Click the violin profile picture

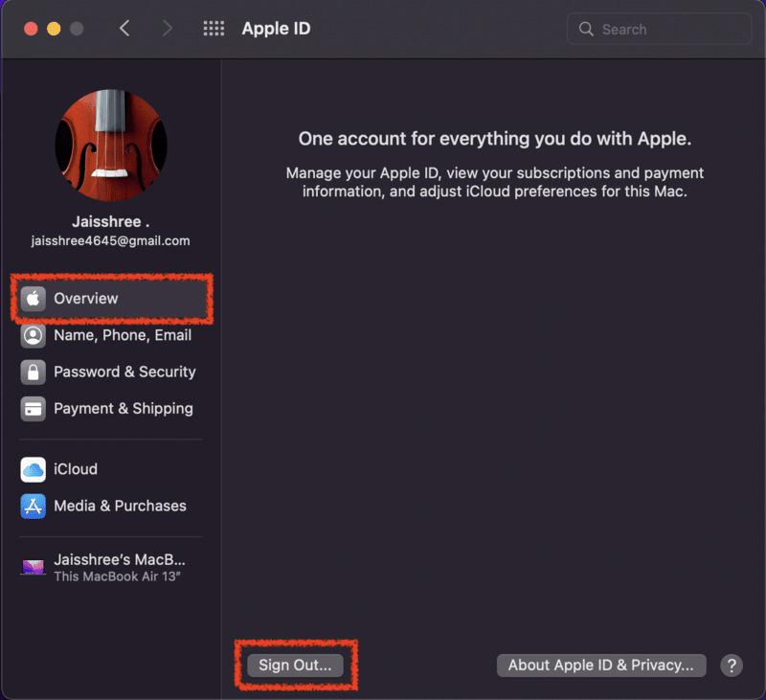(111, 146)
